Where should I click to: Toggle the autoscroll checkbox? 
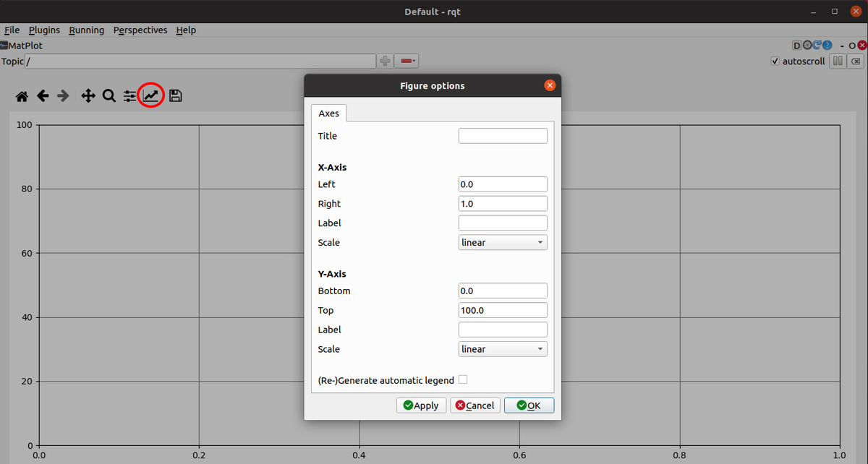[775, 61]
